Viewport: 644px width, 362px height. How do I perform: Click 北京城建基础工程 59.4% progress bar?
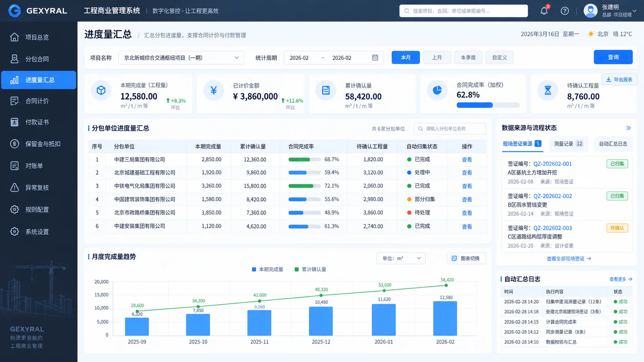coord(304,173)
